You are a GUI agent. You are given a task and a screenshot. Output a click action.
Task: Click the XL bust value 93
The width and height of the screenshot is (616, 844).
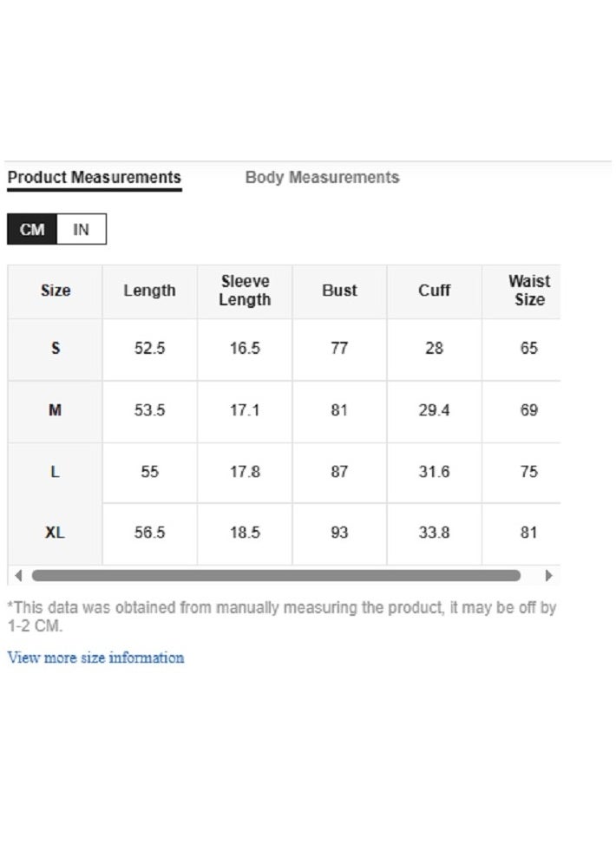339,533
